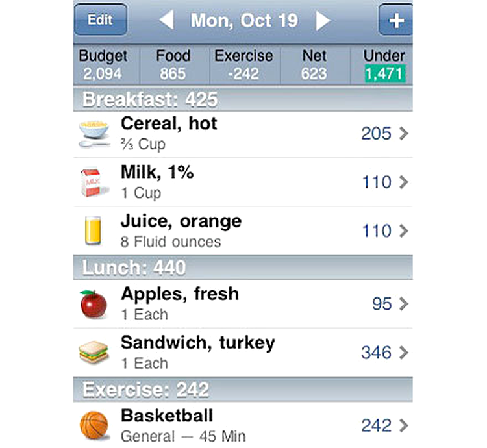Go to next day arrow

pyautogui.click(x=323, y=21)
